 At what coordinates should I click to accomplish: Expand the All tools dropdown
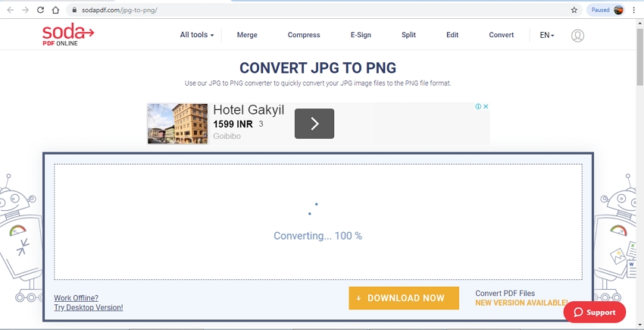[196, 35]
